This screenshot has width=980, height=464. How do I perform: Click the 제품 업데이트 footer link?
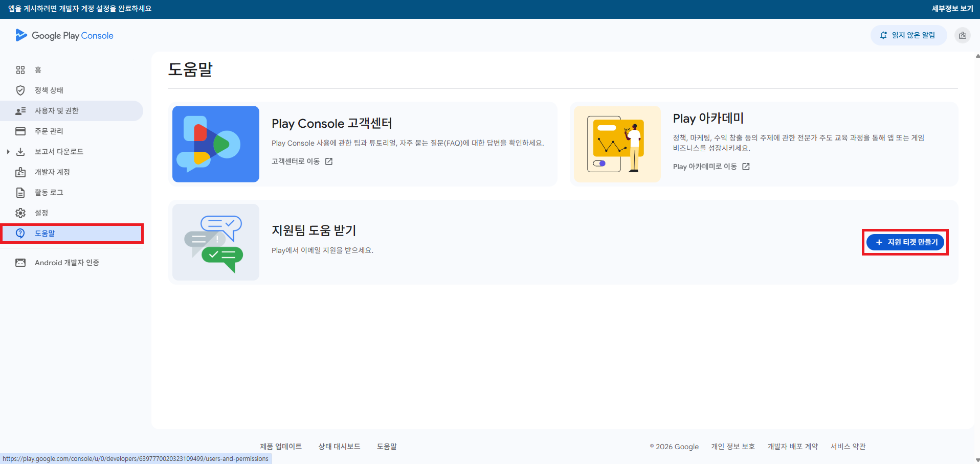click(x=281, y=447)
